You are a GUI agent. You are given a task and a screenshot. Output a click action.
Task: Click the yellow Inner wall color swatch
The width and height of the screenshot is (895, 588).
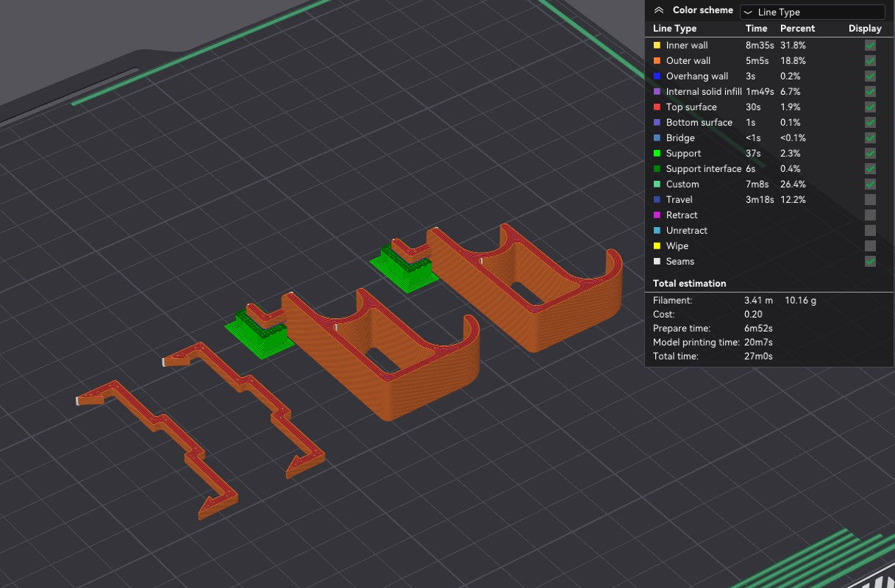tap(657, 46)
